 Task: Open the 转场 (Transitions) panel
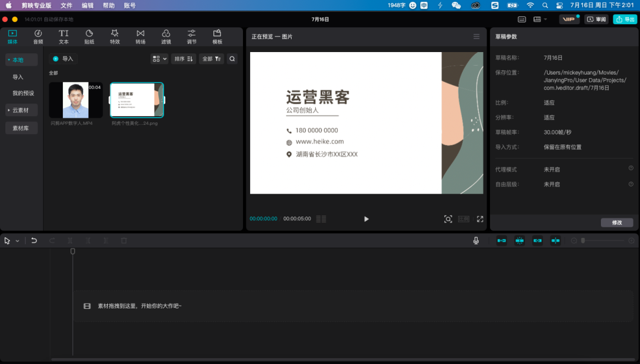[x=140, y=36]
